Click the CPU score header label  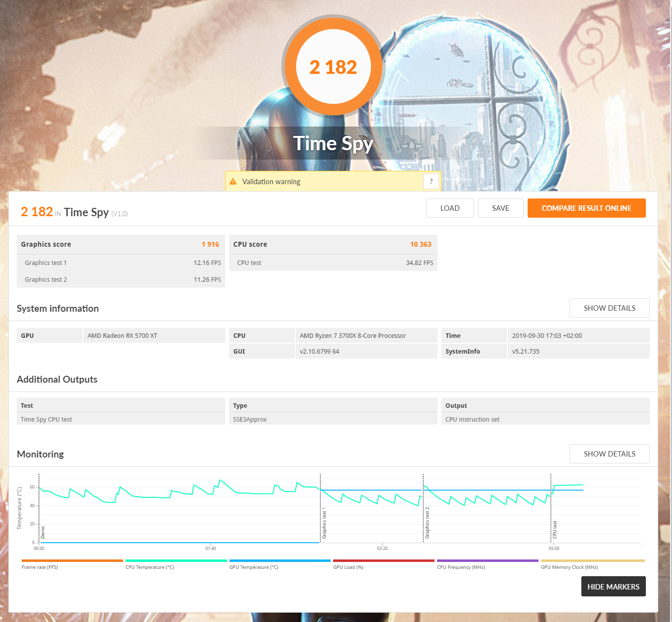pyautogui.click(x=250, y=244)
